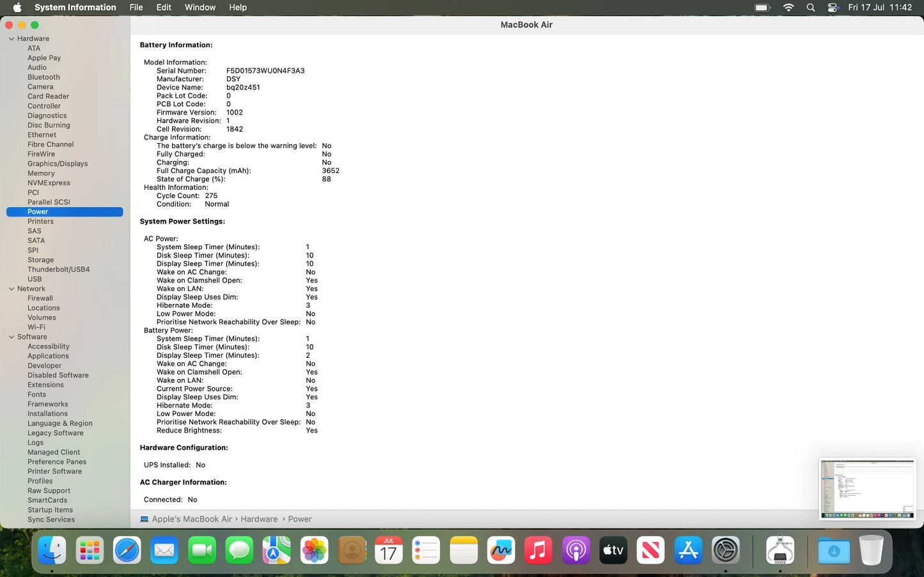Image resolution: width=924 pixels, height=577 pixels.
Task: Launch Notes from the Dock
Action: (x=464, y=550)
